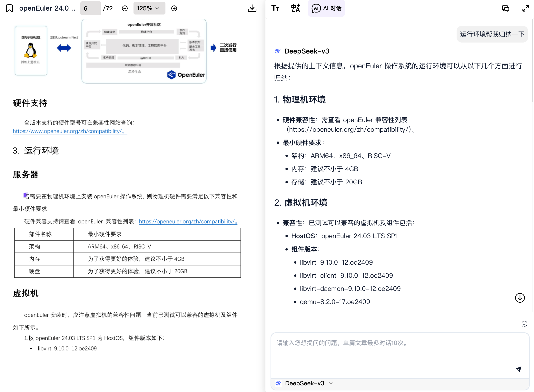This screenshot has width=534, height=392.
Task: Click the chat panel scrollbar
Action: (x=532, y=61)
